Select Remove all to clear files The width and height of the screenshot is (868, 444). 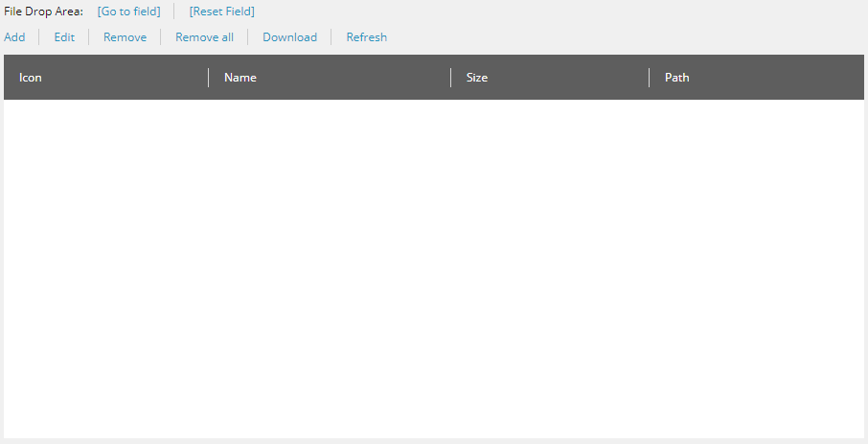(204, 37)
